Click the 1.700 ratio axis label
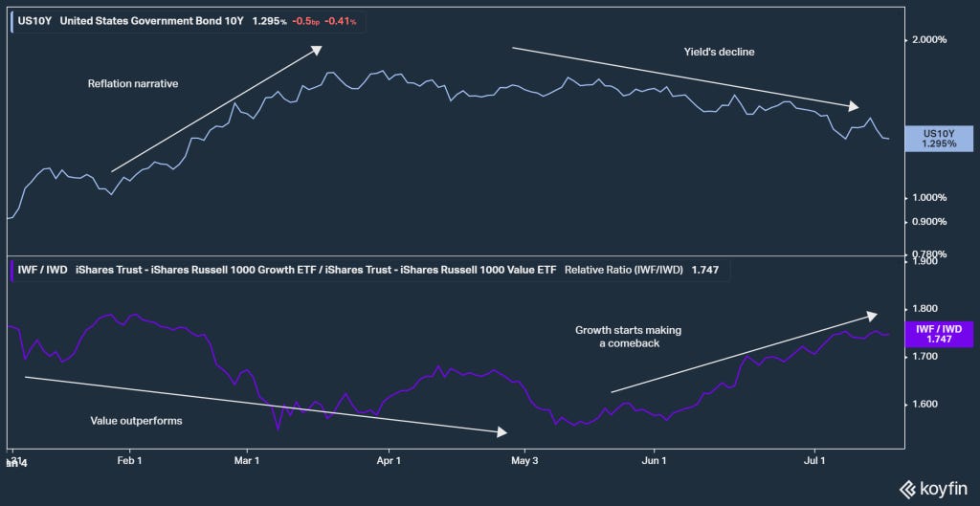The height and width of the screenshot is (506, 980). [x=924, y=357]
